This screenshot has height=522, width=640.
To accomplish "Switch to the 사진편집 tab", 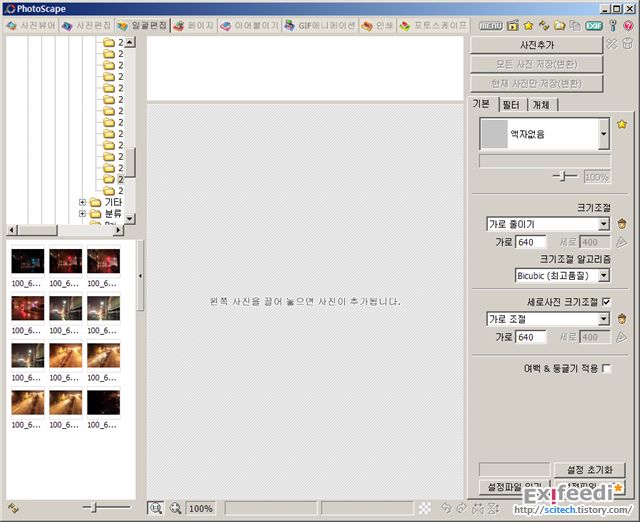I will click(87, 26).
